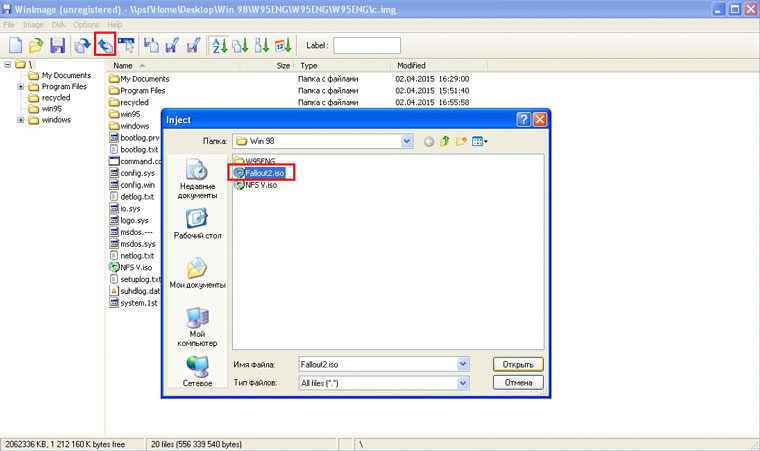This screenshot has height=451, width=760.
Task: Click the Modified column header
Action: point(439,65)
